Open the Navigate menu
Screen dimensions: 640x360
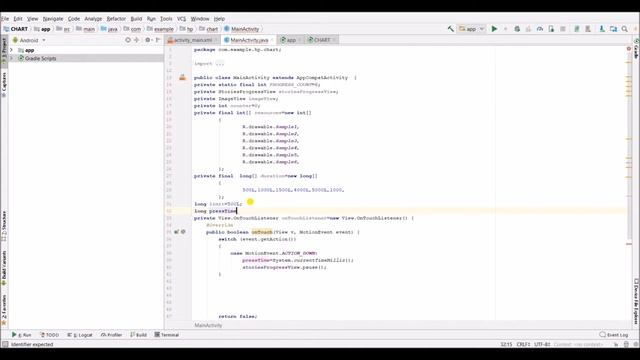(53, 19)
